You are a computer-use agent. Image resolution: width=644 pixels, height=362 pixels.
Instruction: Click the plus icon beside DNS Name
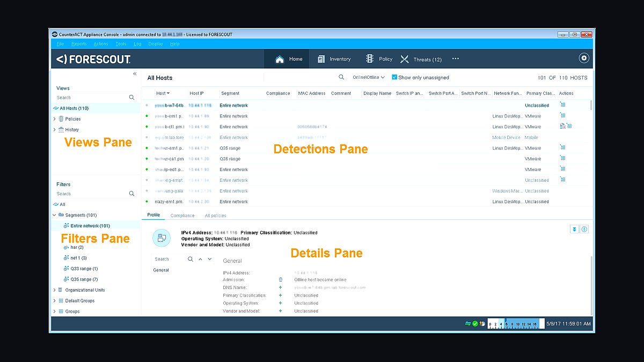click(x=280, y=287)
